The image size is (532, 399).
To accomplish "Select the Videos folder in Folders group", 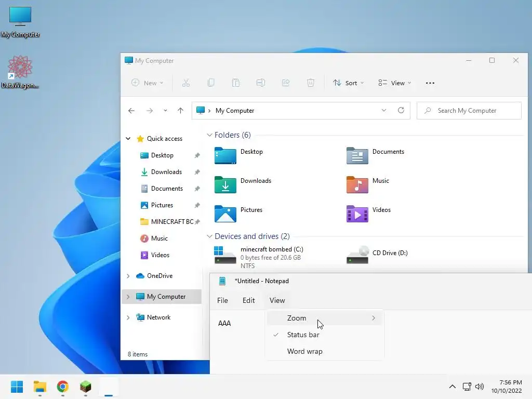I will click(369, 214).
